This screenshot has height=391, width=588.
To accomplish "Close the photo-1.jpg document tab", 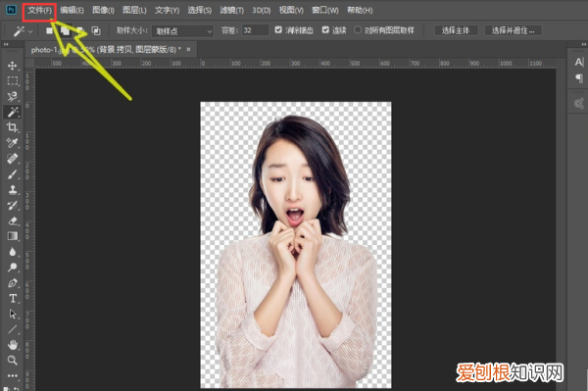I will (188, 49).
